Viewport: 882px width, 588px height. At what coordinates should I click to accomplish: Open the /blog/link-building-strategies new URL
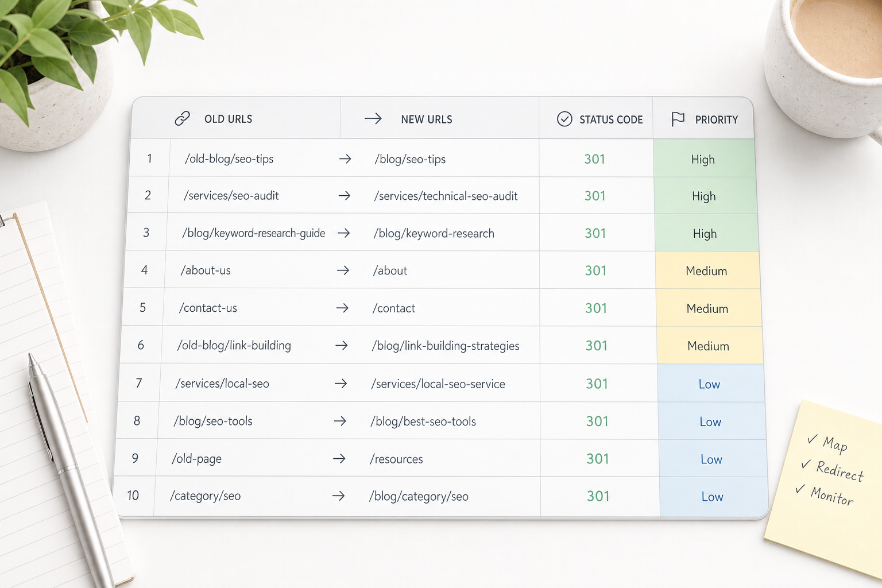point(445,346)
